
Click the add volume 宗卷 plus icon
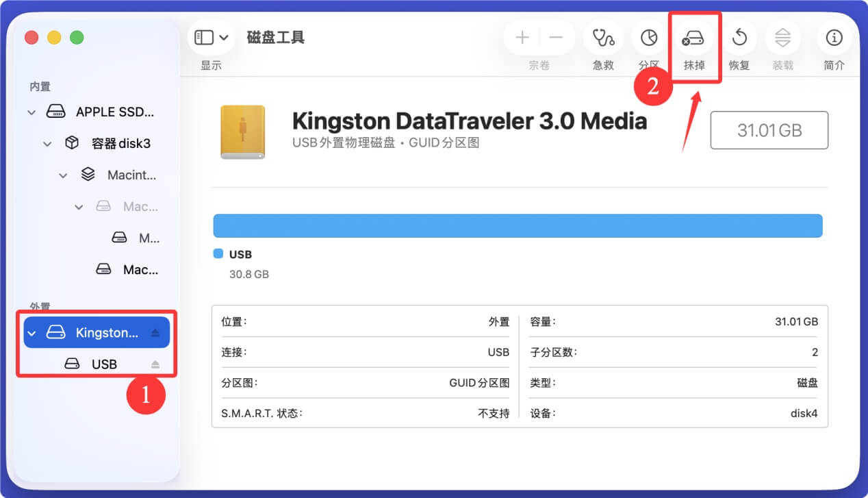pyautogui.click(x=522, y=37)
